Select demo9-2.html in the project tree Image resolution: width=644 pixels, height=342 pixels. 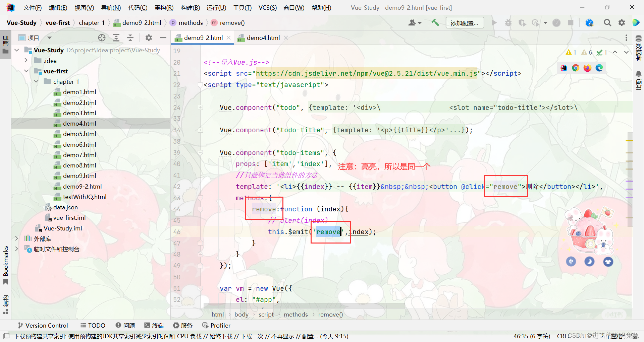(82, 186)
